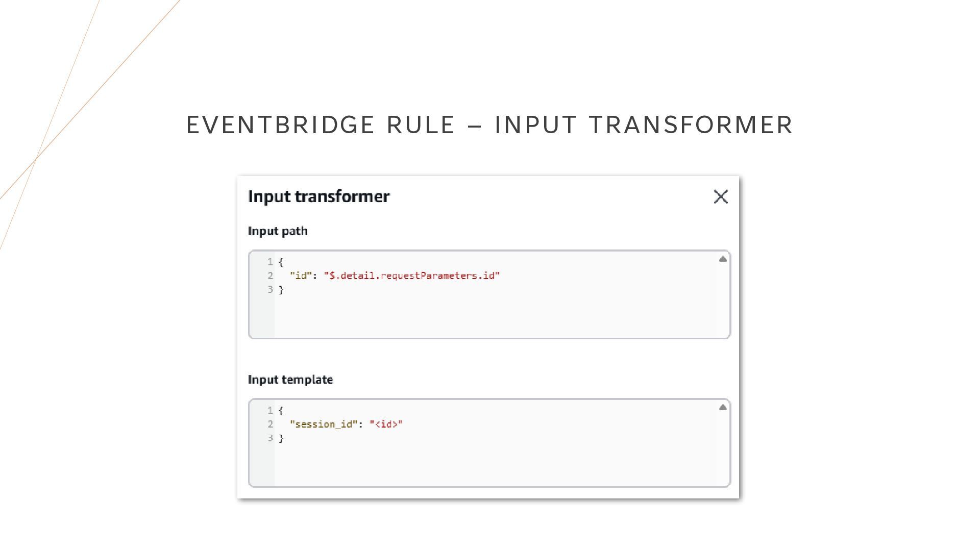Select line number 2 in Input template
980x551 pixels.
tap(270, 424)
